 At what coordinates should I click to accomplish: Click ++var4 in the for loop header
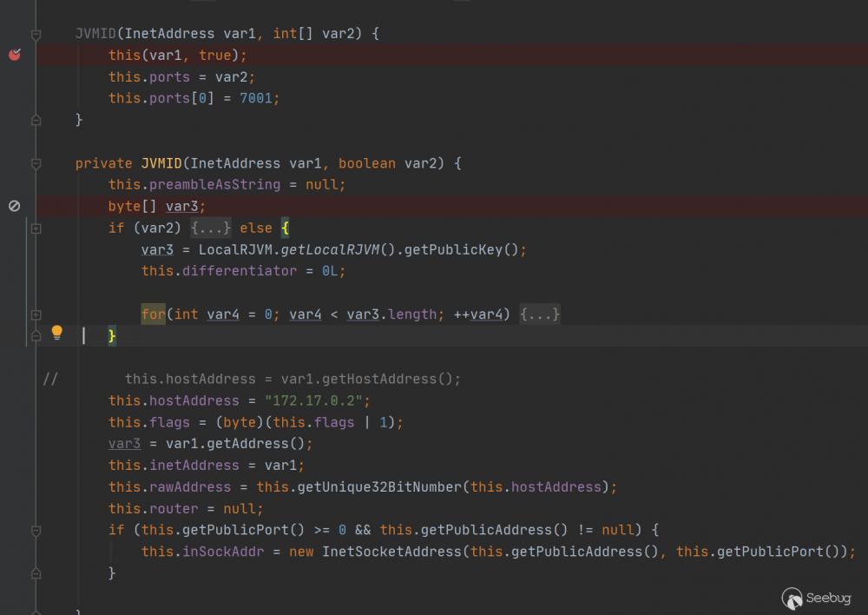point(477,314)
